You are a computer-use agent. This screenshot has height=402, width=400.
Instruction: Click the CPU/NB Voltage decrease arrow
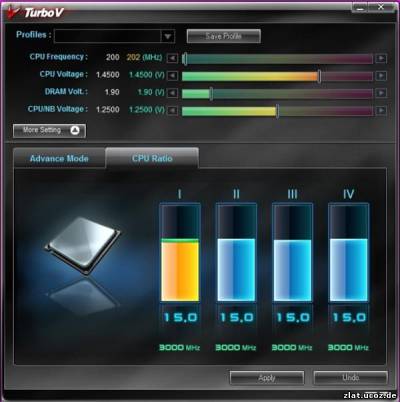pyautogui.click(x=172, y=110)
